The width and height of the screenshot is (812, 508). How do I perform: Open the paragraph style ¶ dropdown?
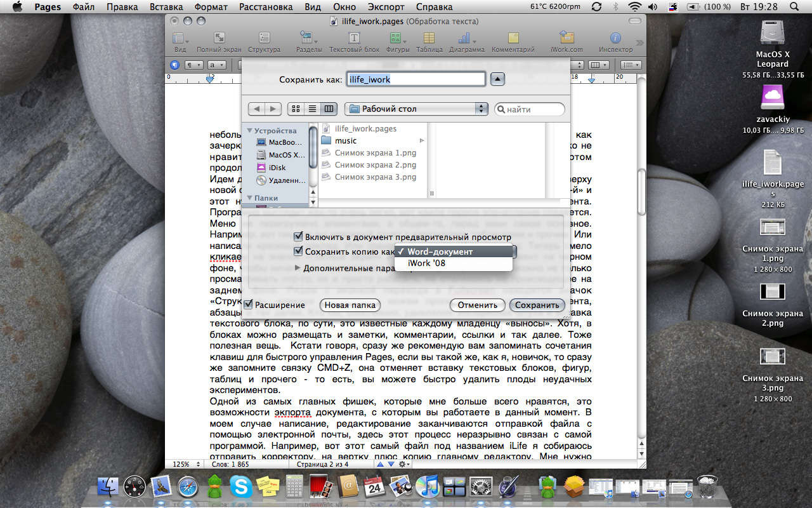[193, 65]
